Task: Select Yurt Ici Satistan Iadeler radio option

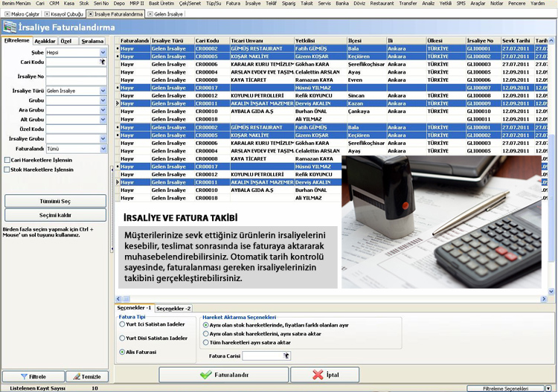Action: coord(123,324)
